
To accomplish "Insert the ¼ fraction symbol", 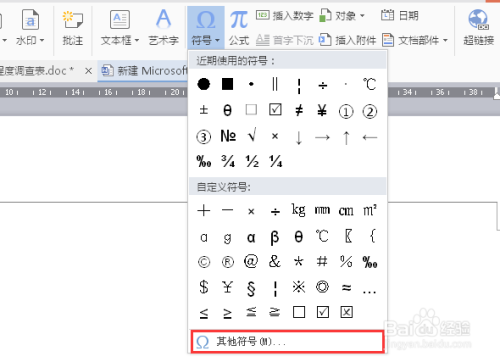I will pos(276,161).
